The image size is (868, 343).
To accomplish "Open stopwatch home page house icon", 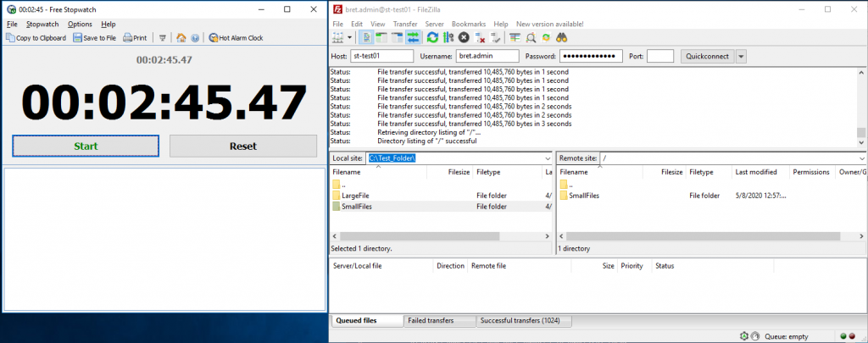I will (x=181, y=37).
